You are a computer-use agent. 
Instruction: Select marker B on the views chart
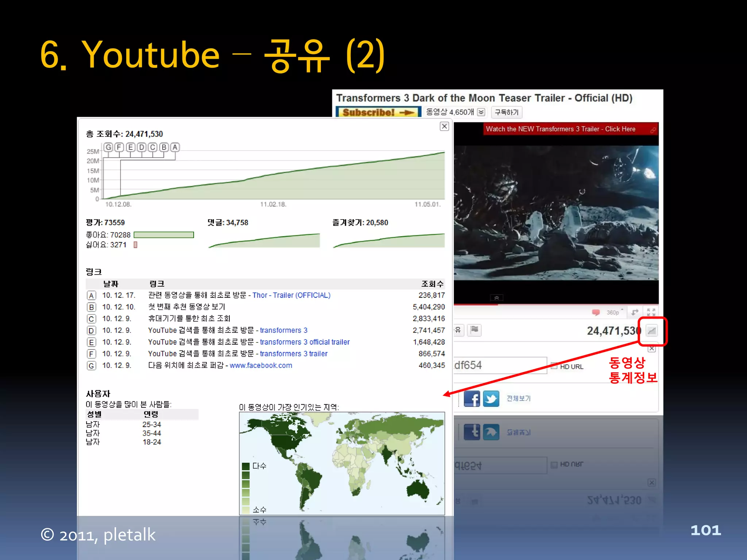pyautogui.click(x=164, y=147)
